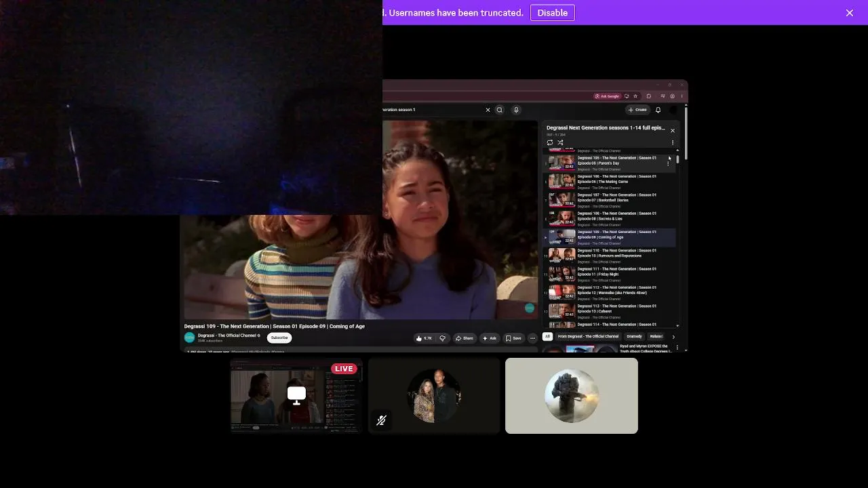Play Degrassi 112 Wannabe thumbnail
The width and height of the screenshot is (868, 488).
tap(561, 293)
